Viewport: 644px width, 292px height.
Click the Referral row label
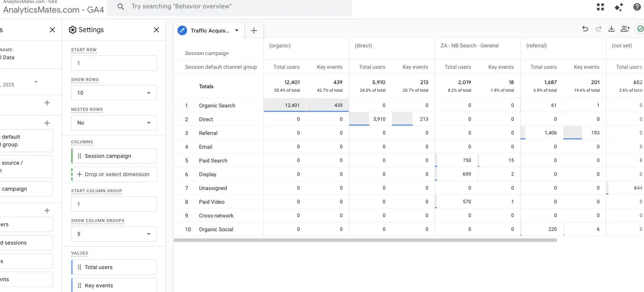[208, 133]
